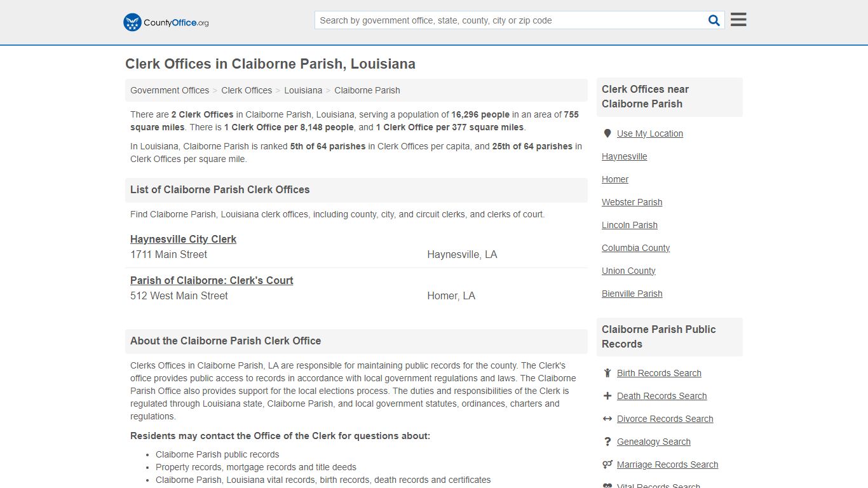The image size is (868, 488).
Task: Click the Genealogy question mark icon
Action: click(607, 442)
